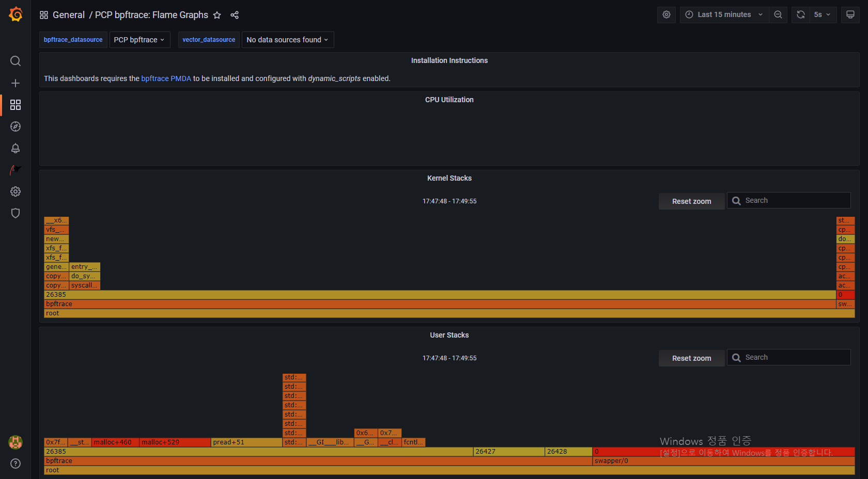The image size is (868, 479).
Task: Select the do... frame on right side
Action: 846,239
